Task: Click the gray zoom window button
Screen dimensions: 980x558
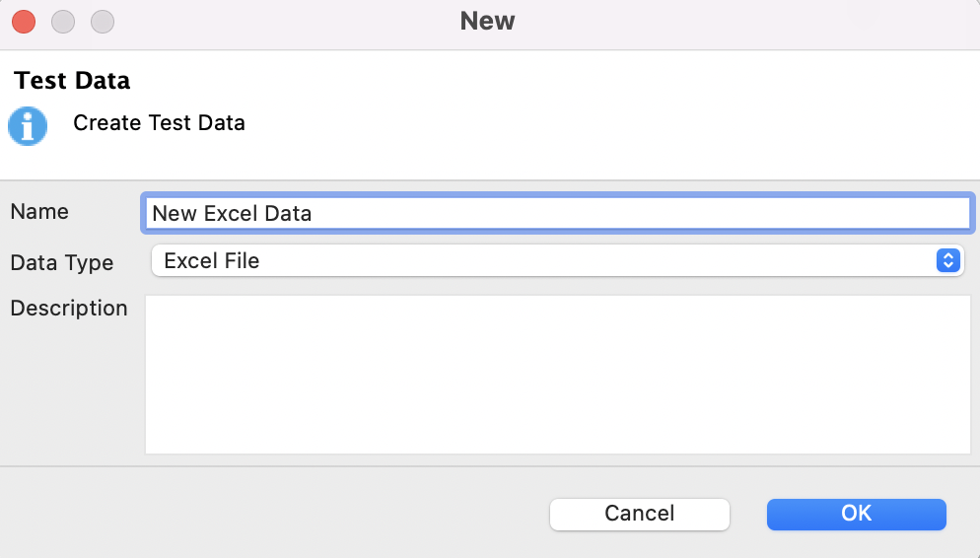Action: (x=103, y=21)
